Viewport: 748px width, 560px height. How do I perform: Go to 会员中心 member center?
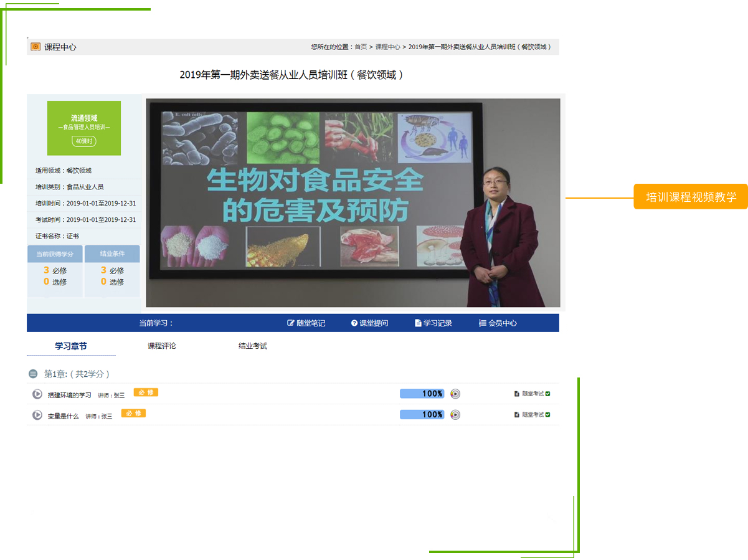coord(498,323)
